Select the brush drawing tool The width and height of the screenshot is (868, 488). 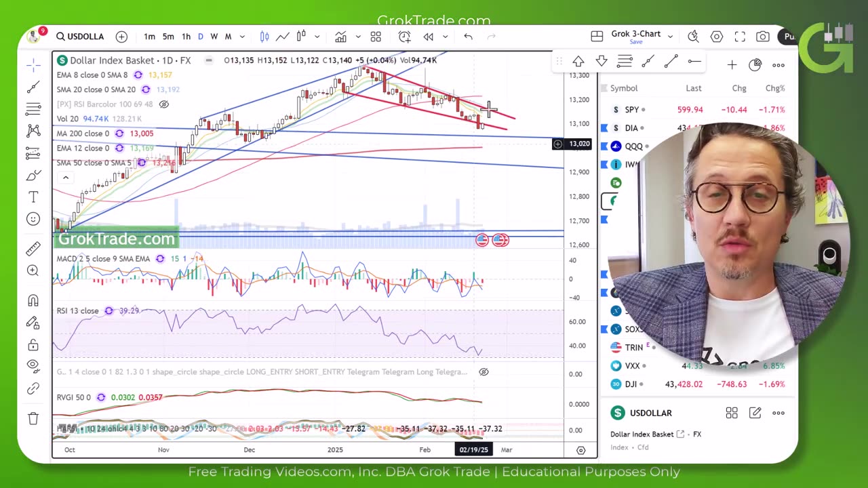pyautogui.click(x=33, y=176)
